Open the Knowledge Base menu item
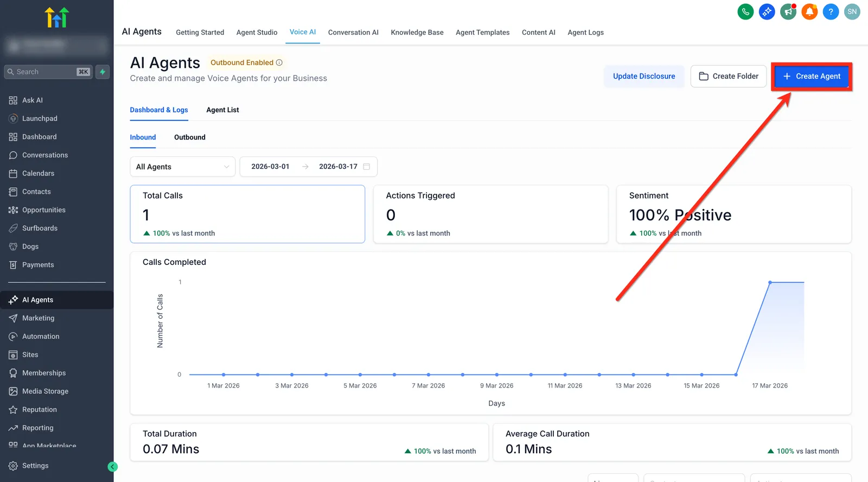The height and width of the screenshot is (482, 868). pyautogui.click(x=417, y=33)
